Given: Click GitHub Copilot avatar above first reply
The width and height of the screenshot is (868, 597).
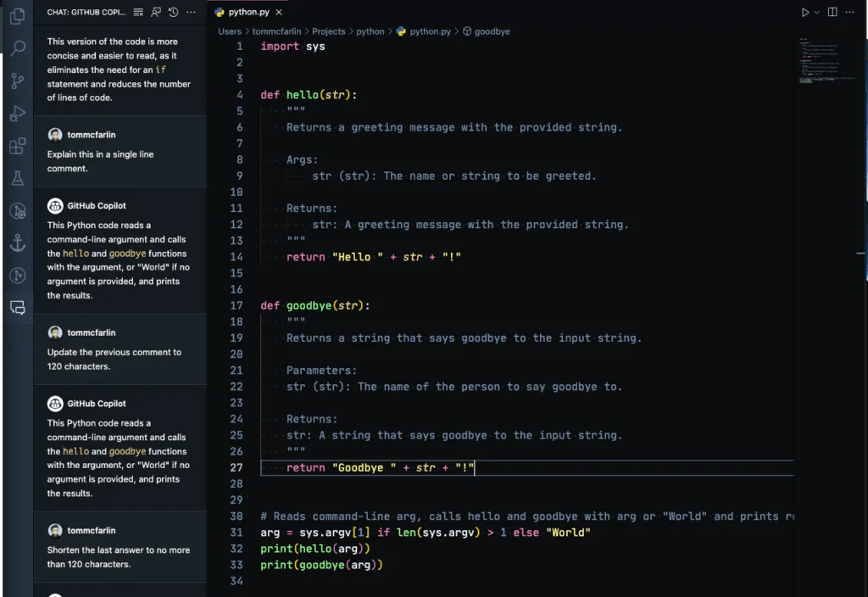Looking at the screenshot, I should [55, 206].
